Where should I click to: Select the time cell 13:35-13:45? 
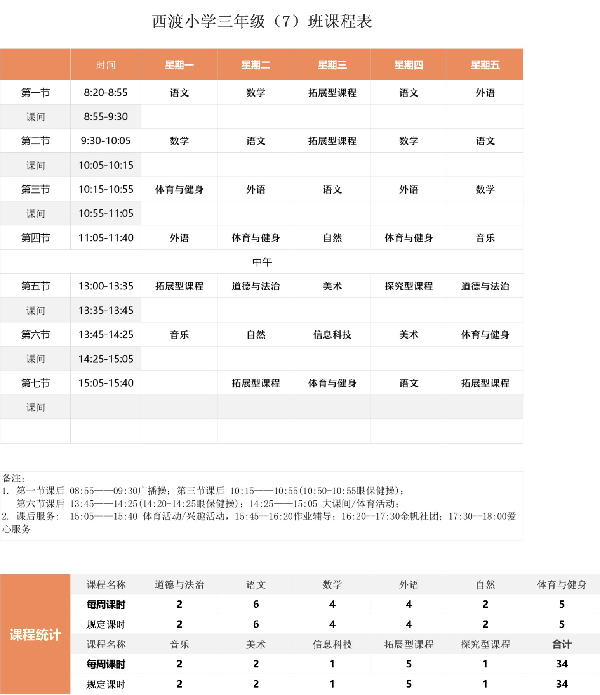[106, 310]
